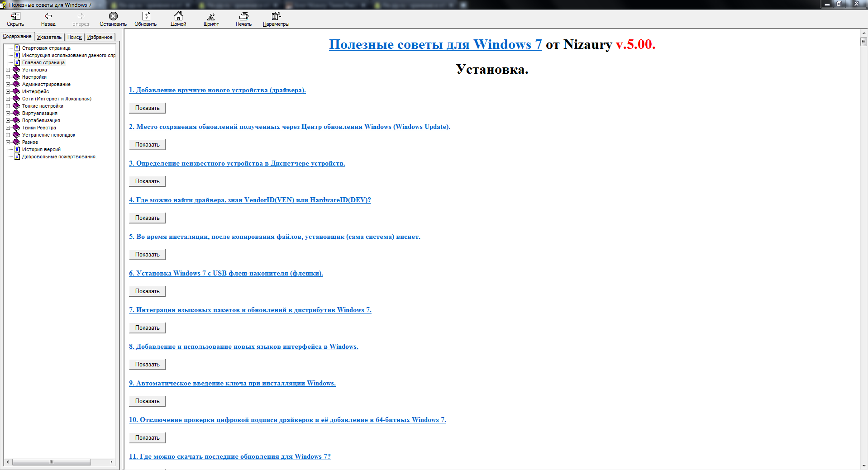The image size is (868, 470).
Task: Open the Поиск tab
Action: pos(74,37)
